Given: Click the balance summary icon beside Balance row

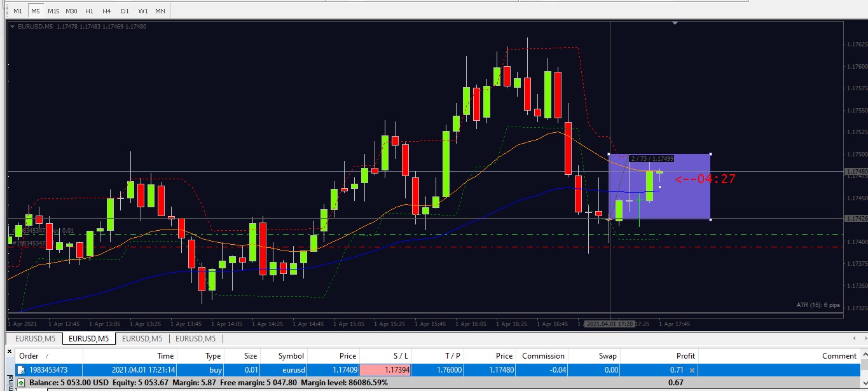Looking at the screenshot, I should [21, 383].
